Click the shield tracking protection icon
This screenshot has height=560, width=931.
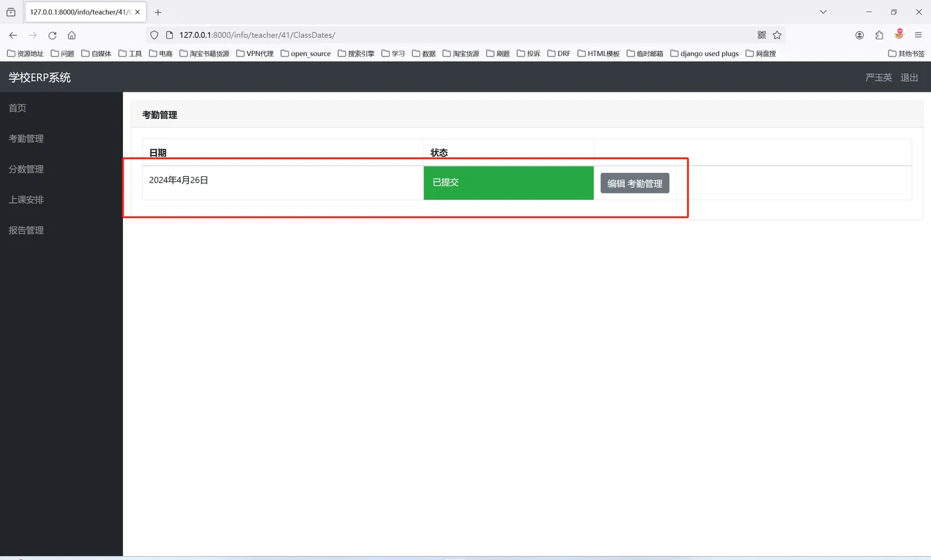tap(154, 35)
